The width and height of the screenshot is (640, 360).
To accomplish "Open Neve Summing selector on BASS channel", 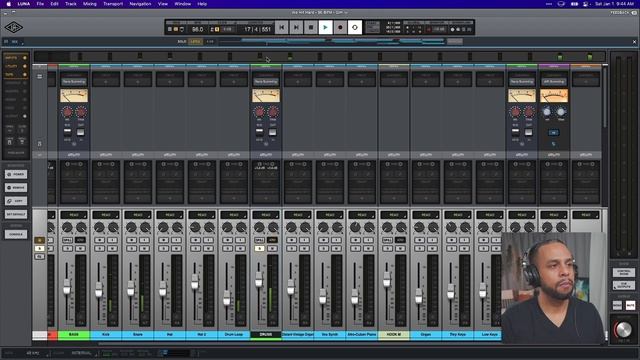I will [74, 82].
